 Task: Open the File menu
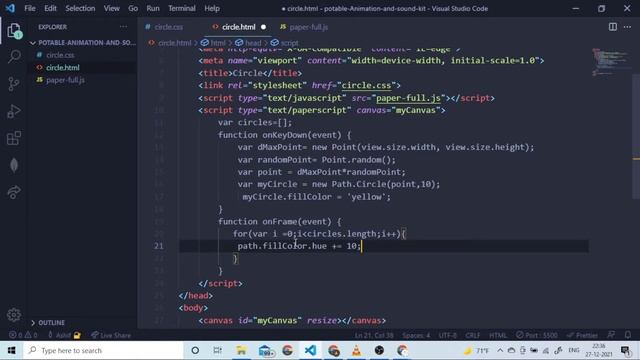coord(30,8)
